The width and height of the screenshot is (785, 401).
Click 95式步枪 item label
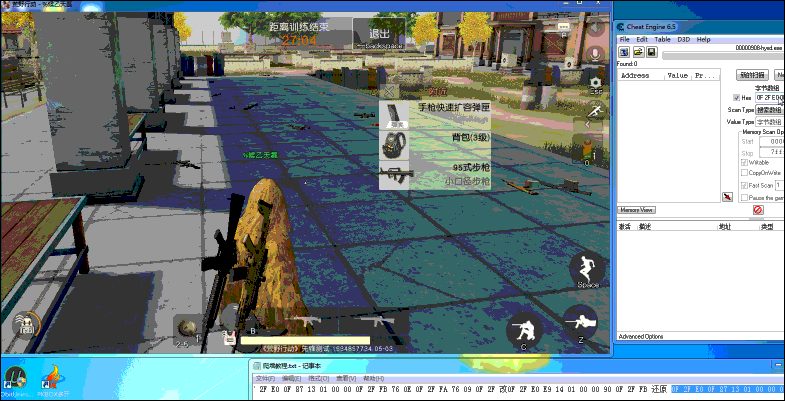pos(471,167)
